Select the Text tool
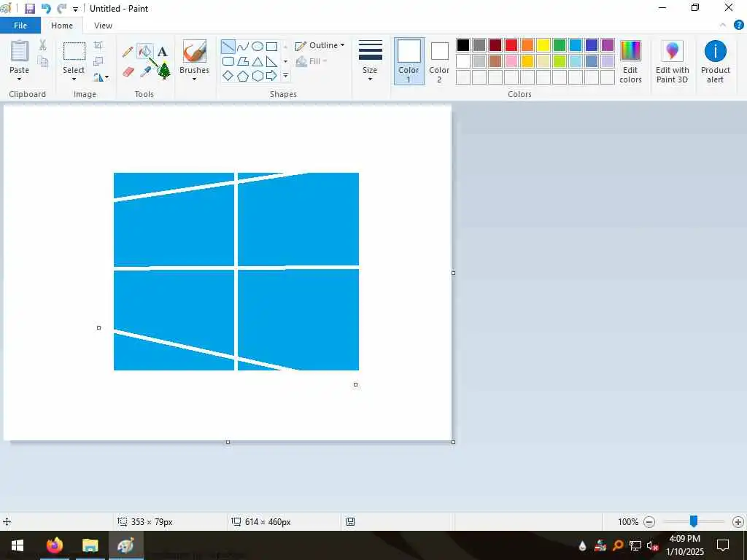The height and width of the screenshot is (560, 747). pyautogui.click(x=163, y=52)
